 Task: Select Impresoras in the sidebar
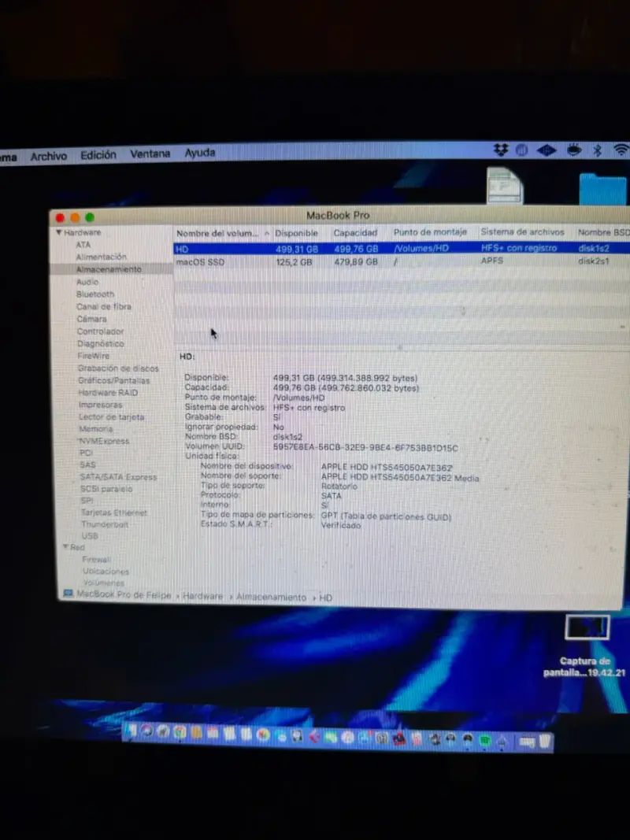[100, 405]
